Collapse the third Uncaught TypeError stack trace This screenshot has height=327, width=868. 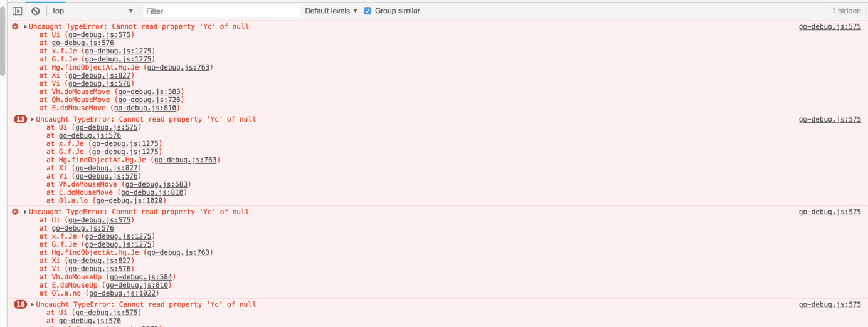25,212
